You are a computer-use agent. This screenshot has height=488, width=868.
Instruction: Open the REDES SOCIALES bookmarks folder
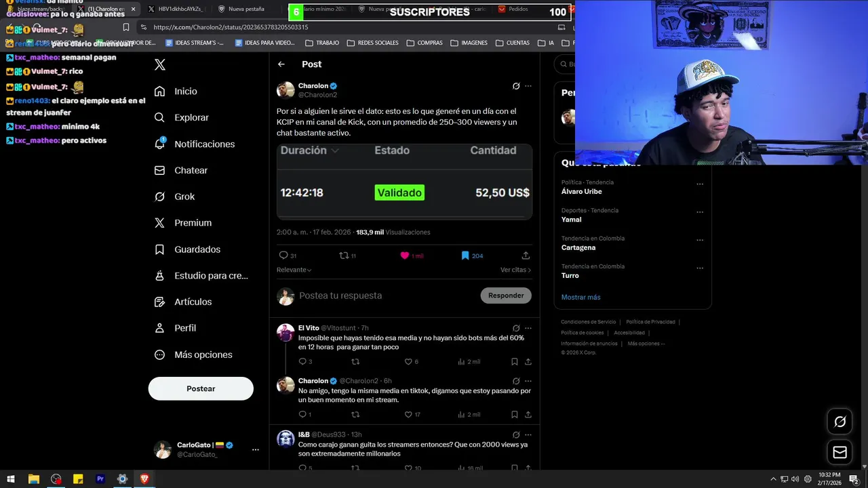(x=372, y=43)
